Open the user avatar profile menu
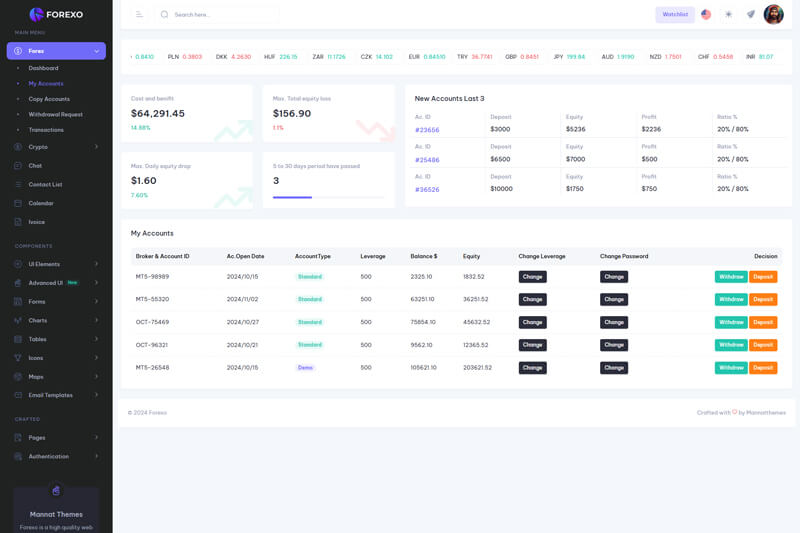The width and height of the screenshot is (800, 533). (x=773, y=14)
